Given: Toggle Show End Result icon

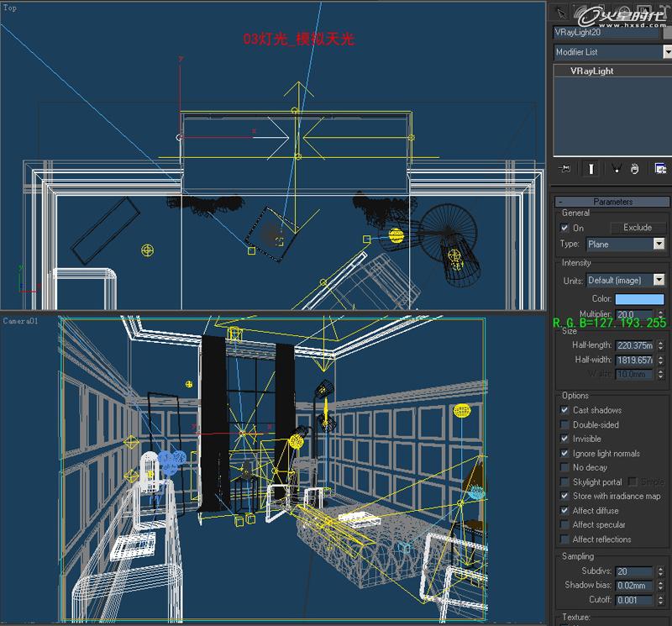Looking at the screenshot, I should click(x=591, y=169).
